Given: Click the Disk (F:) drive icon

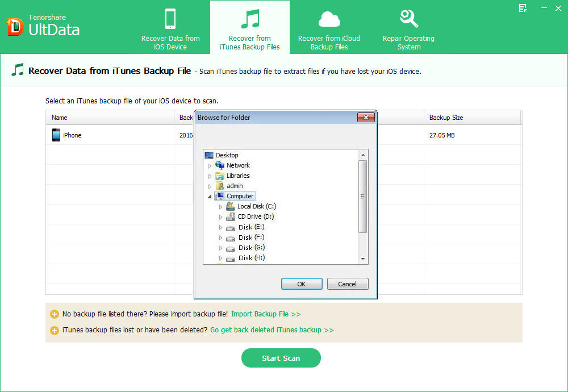Looking at the screenshot, I should (x=231, y=239).
